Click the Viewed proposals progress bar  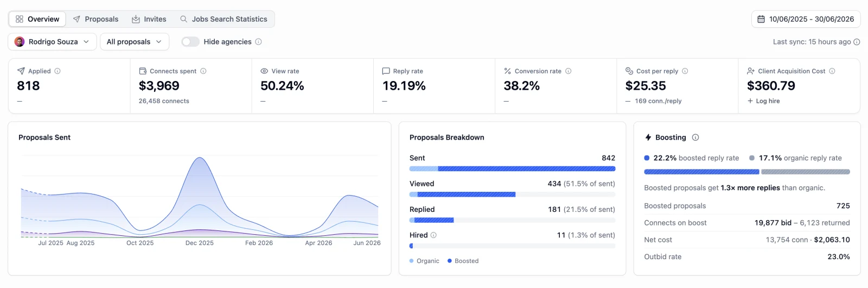[x=512, y=195]
